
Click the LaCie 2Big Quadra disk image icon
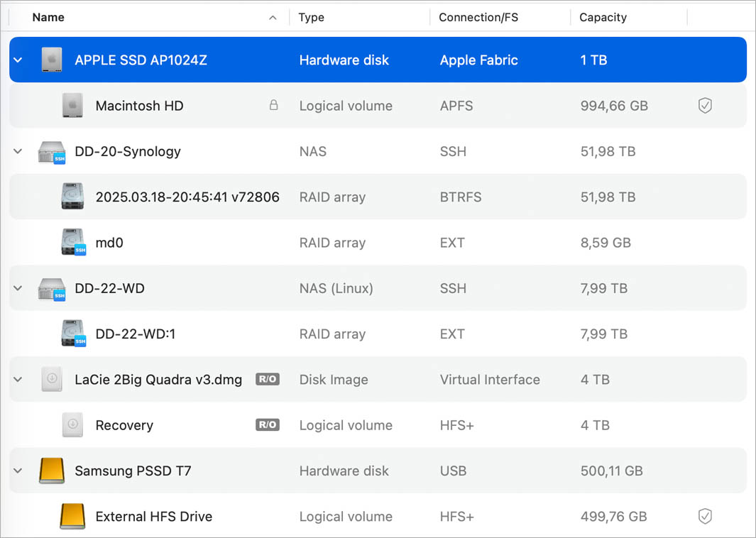pyautogui.click(x=51, y=380)
